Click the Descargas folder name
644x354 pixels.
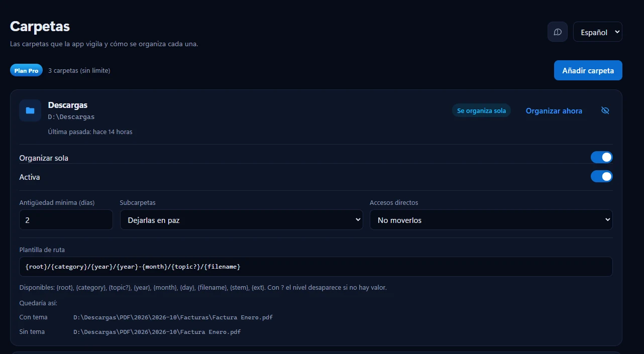(68, 105)
